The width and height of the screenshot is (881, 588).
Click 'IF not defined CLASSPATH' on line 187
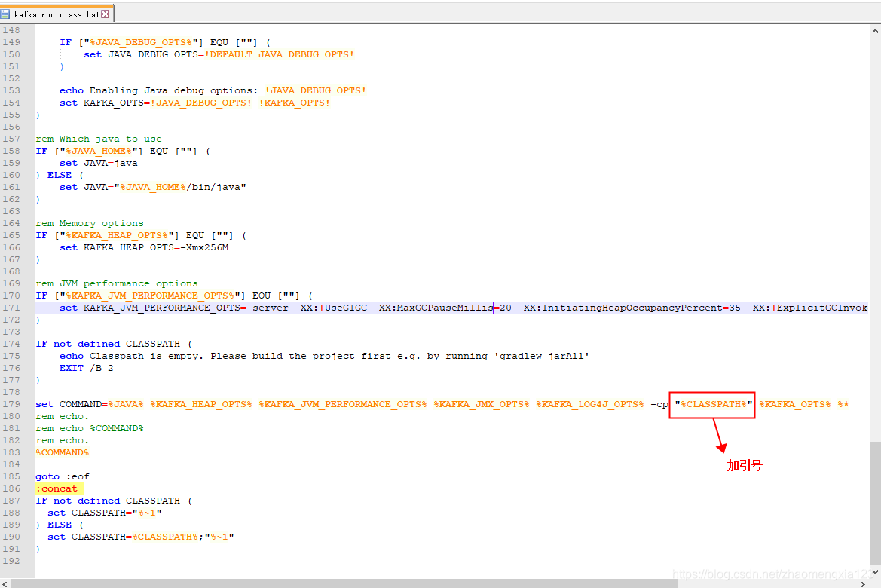tap(108, 501)
